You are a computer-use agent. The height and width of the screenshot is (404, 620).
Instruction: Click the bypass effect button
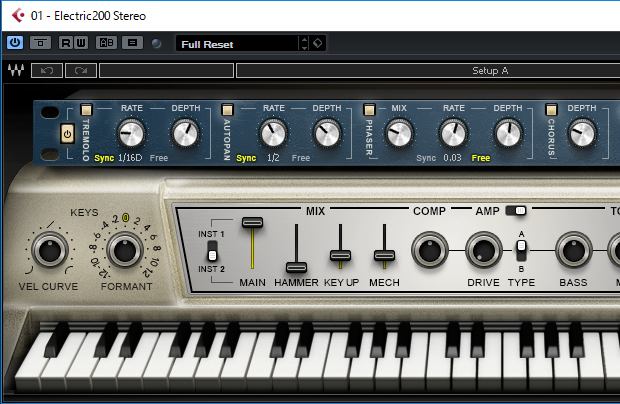(40, 43)
